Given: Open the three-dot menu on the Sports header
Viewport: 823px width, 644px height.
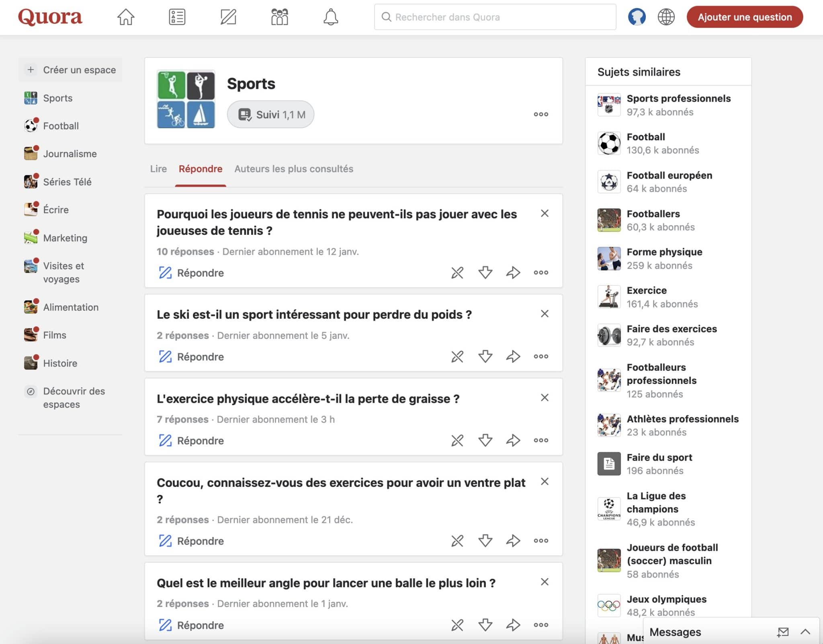Looking at the screenshot, I should [x=541, y=114].
